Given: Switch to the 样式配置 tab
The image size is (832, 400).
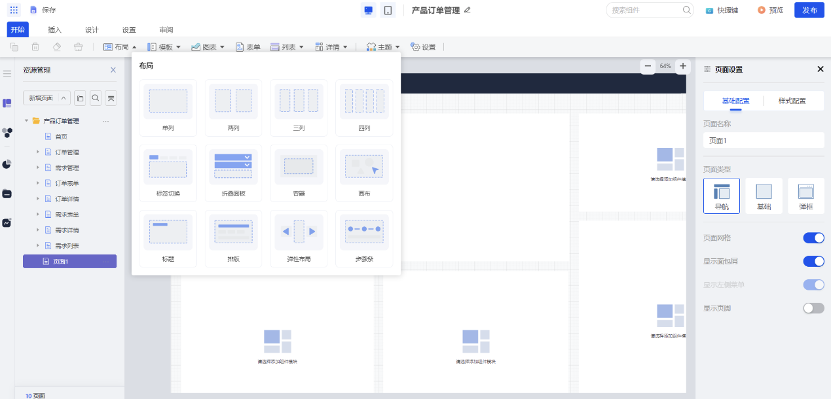Looking at the screenshot, I should pyautogui.click(x=792, y=101).
